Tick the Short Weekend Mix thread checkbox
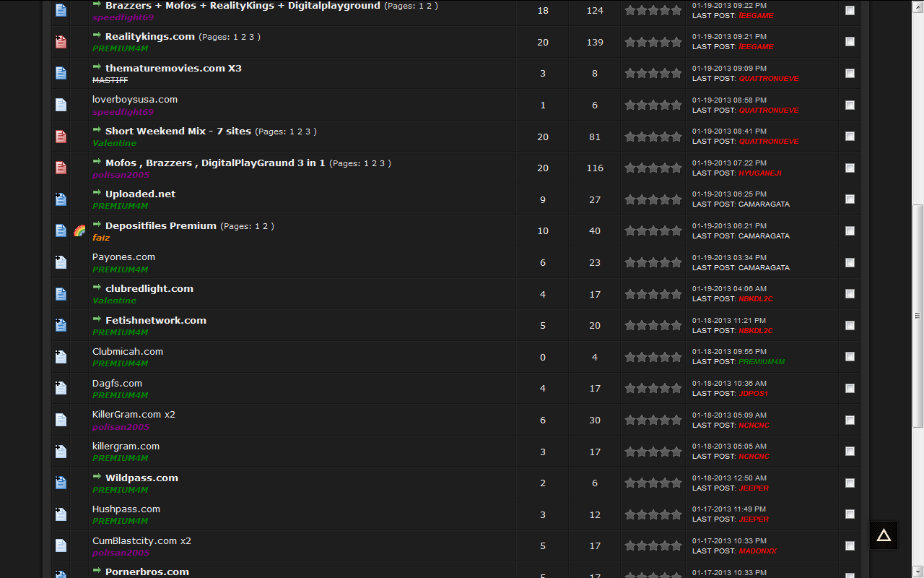 click(850, 137)
